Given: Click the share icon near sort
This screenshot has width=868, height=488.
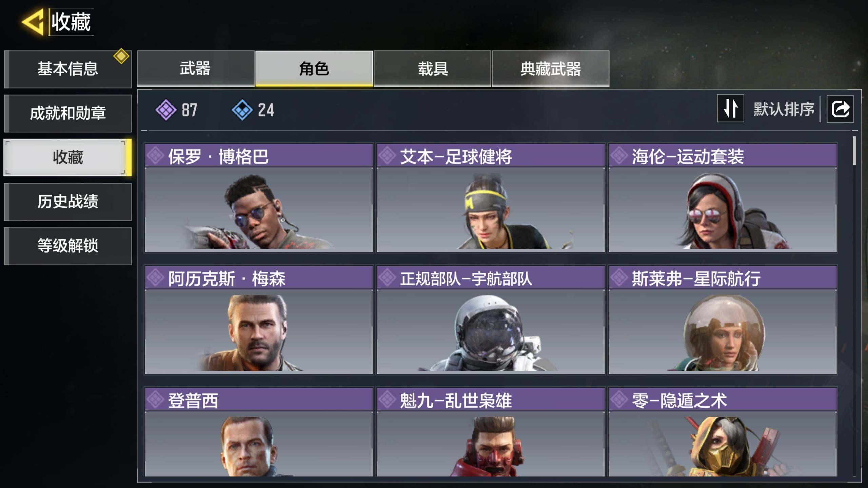Looking at the screenshot, I should tap(840, 109).
